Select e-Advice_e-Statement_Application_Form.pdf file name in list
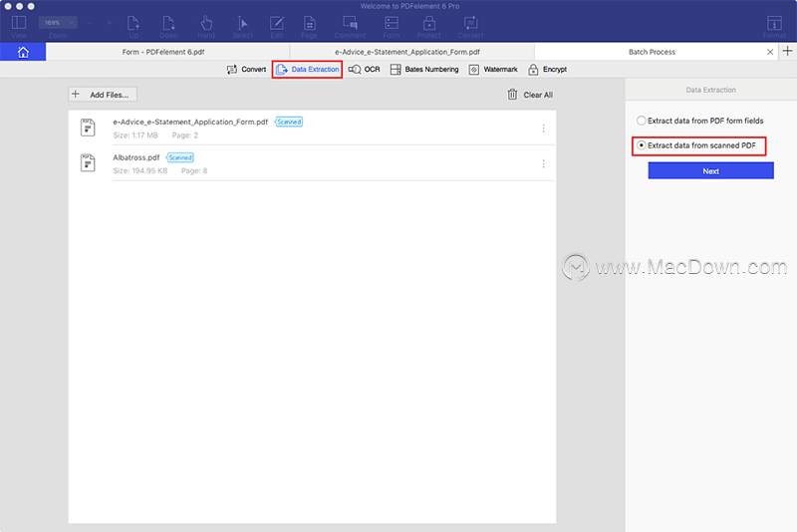Screen dimensions: 797x532 click(190, 122)
